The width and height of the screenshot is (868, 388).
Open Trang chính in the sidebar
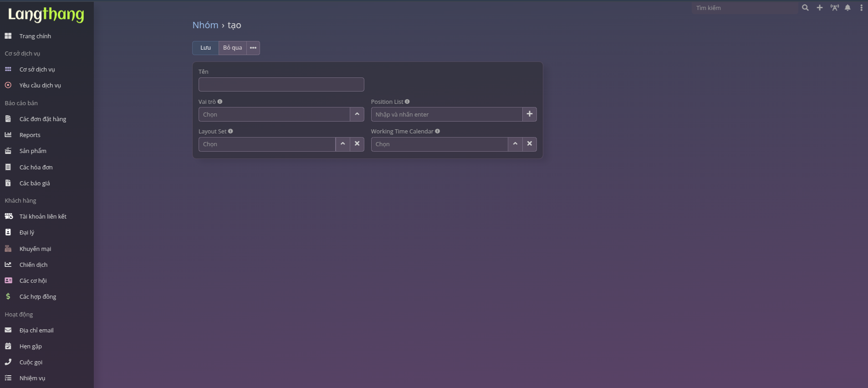click(35, 36)
